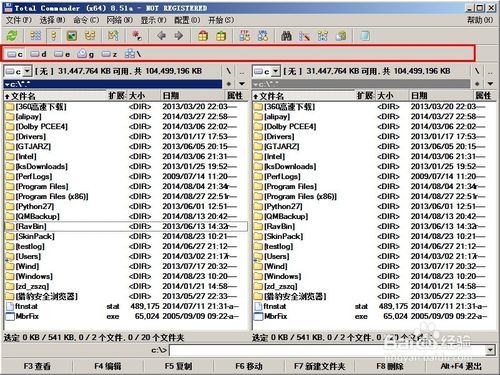This screenshot has width=500, height=375.
Task: Sort left panel by 日期 column
Action: click(193, 96)
